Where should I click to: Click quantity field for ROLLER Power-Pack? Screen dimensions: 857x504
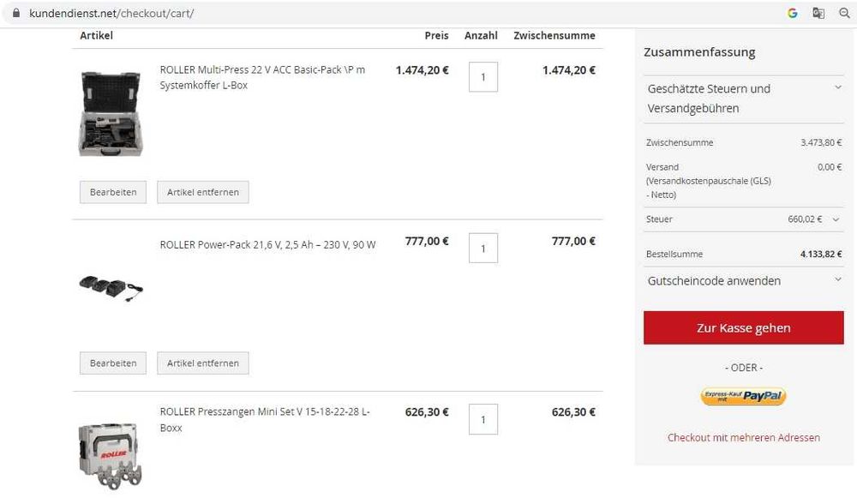483,249
